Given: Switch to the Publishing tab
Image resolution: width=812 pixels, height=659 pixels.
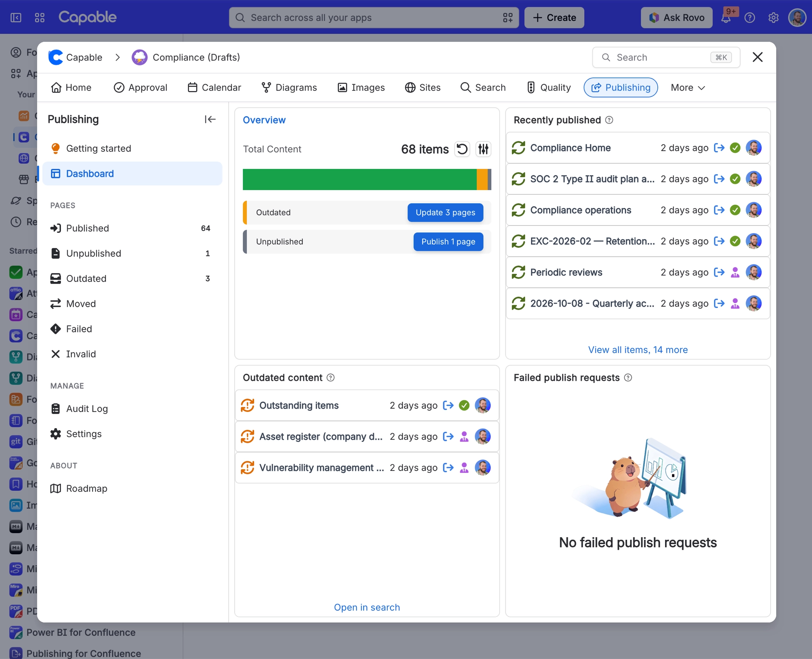Looking at the screenshot, I should click(x=620, y=87).
